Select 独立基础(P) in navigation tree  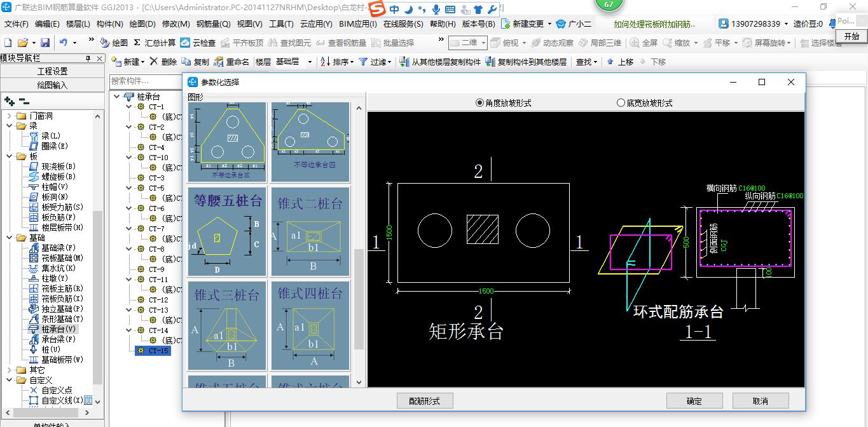pos(62,309)
